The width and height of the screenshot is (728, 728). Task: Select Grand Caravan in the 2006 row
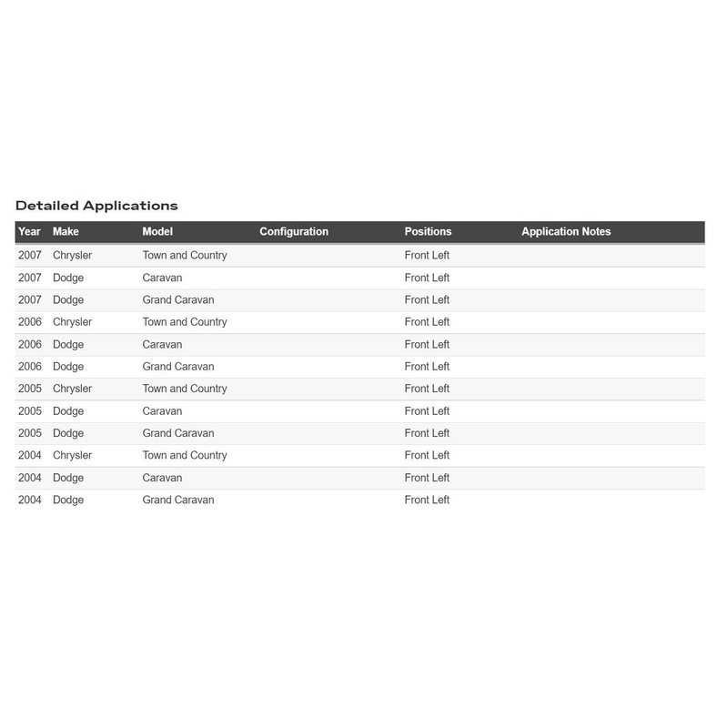(178, 367)
